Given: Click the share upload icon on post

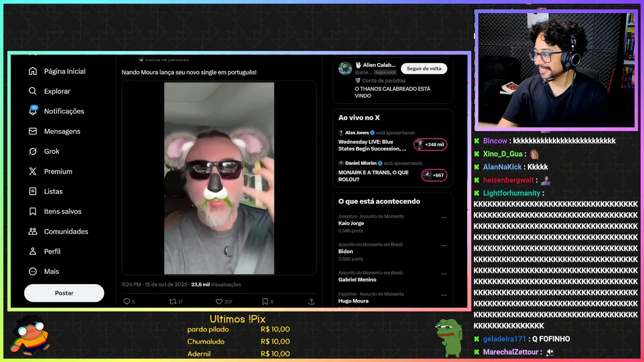Looking at the screenshot, I should (311, 302).
